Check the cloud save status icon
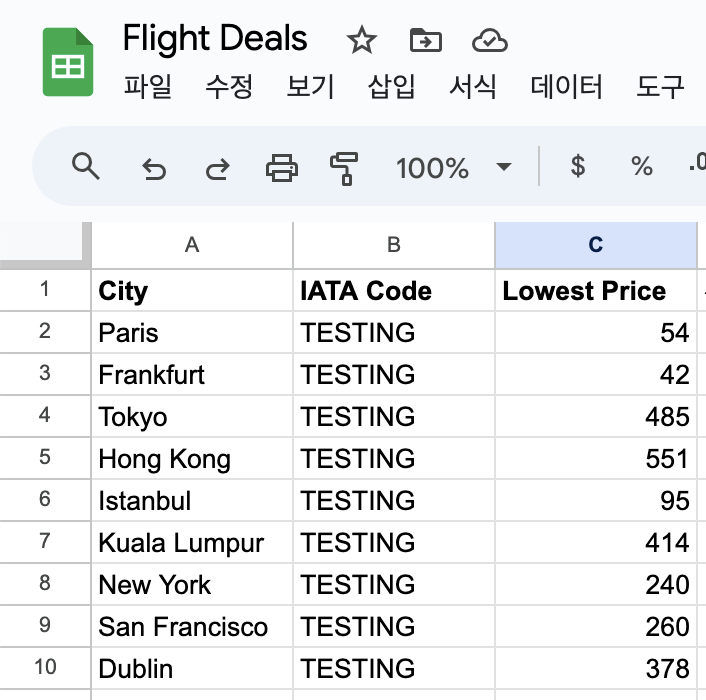 (490, 41)
